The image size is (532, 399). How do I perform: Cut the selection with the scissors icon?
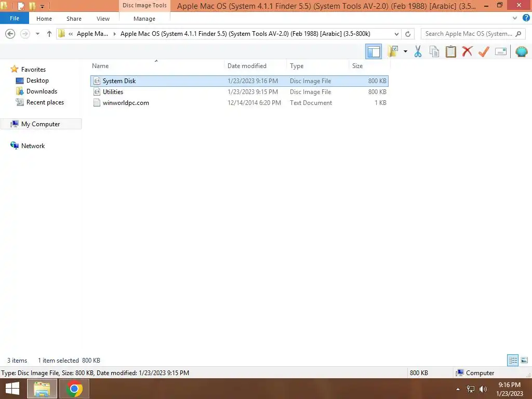pos(418,51)
